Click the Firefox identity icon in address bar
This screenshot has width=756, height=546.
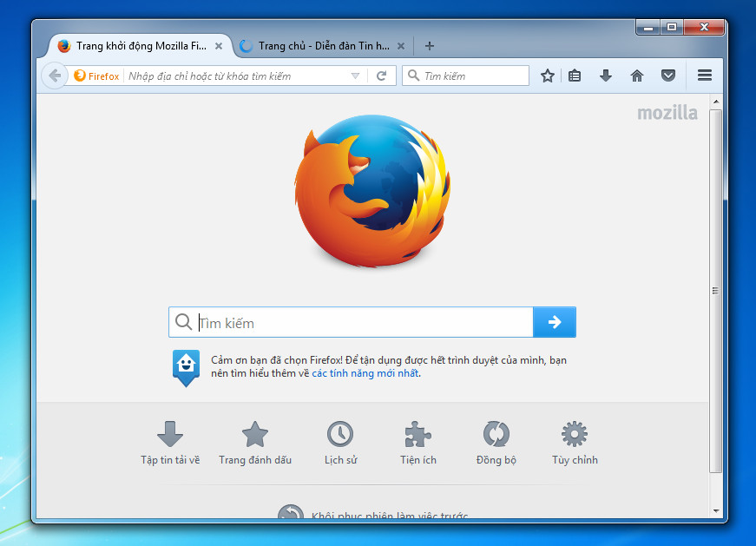pyautogui.click(x=80, y=76)
